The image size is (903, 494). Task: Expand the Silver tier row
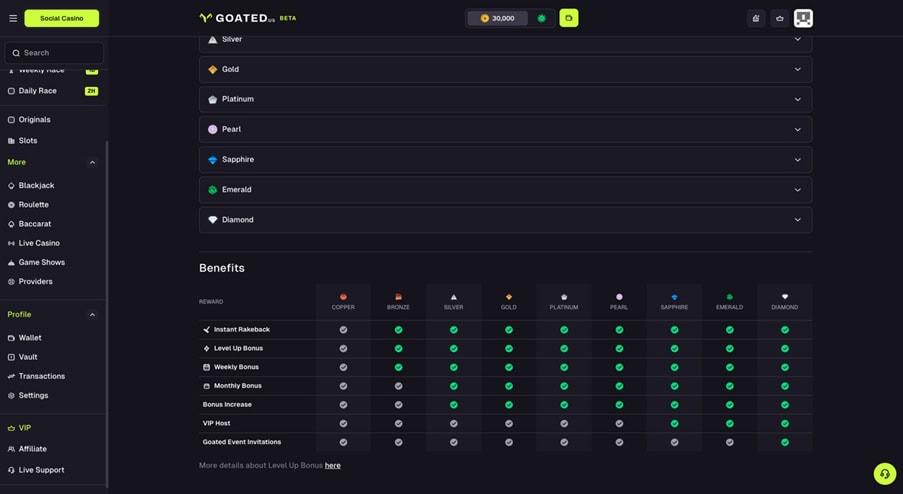tap(506, 43)
